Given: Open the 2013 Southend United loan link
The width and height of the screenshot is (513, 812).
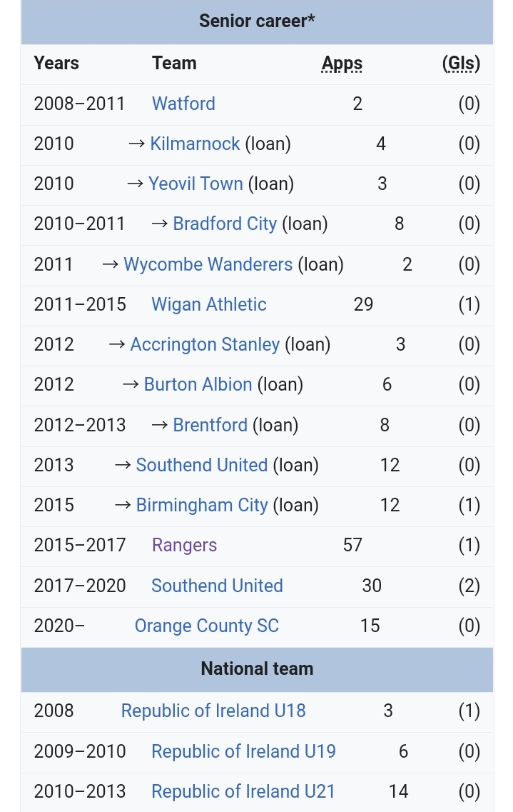Looking at the screenshot, I should (x=201, y=465).
